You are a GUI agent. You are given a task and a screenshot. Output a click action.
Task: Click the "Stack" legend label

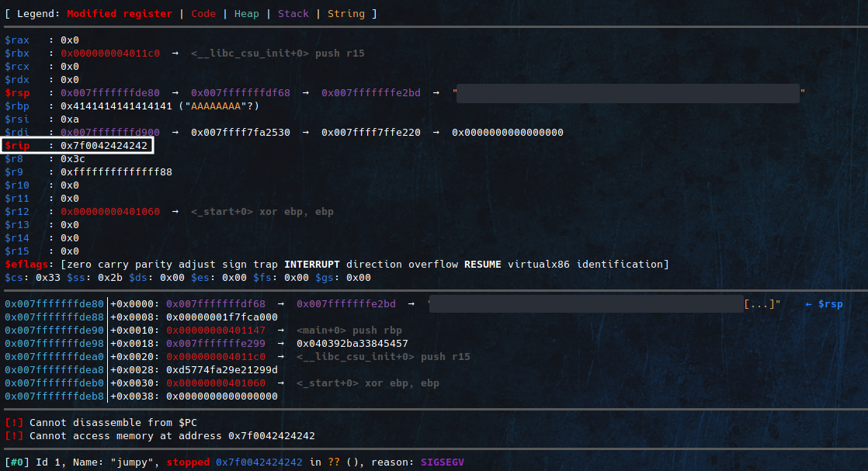[293, 13]
